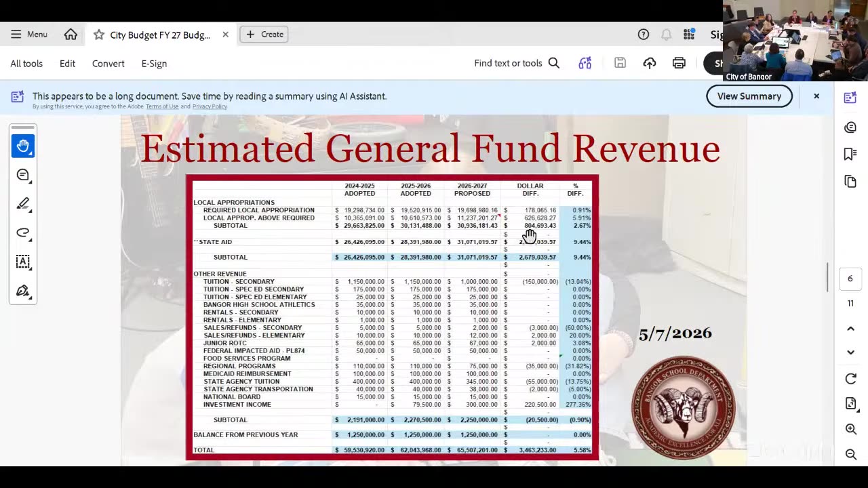The width and height of the screenshot is (868, 488).
Task: Go to previous page arrow
Action: pyautogui.click(x=850, y=329)
